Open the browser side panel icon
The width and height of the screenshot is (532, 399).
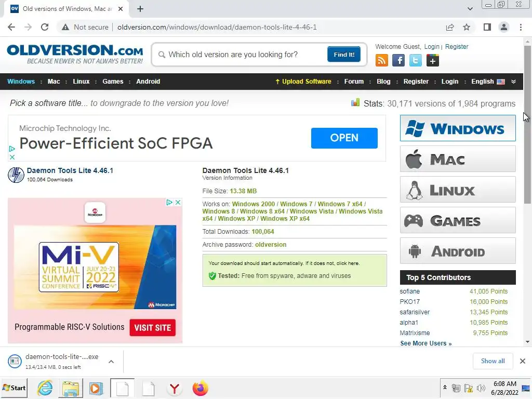coord(487,27)
